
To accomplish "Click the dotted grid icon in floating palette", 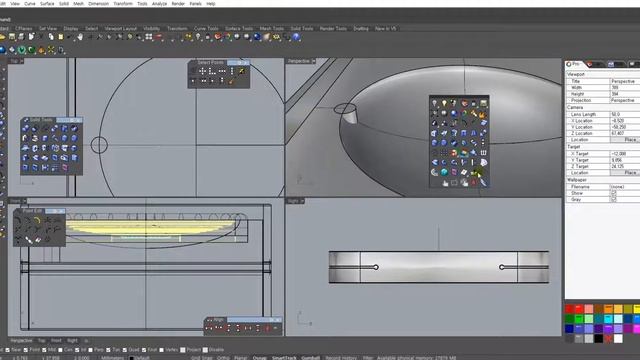I will click(444, 153).
